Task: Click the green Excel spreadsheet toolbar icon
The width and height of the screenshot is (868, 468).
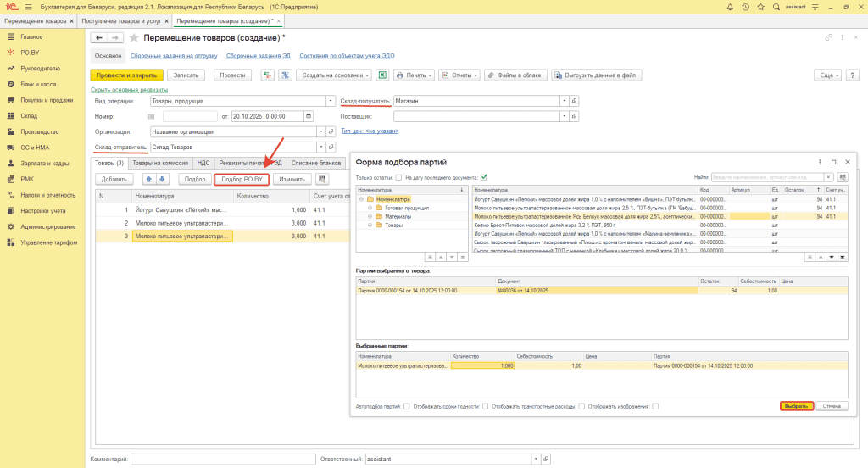Action: pos(382,75)
